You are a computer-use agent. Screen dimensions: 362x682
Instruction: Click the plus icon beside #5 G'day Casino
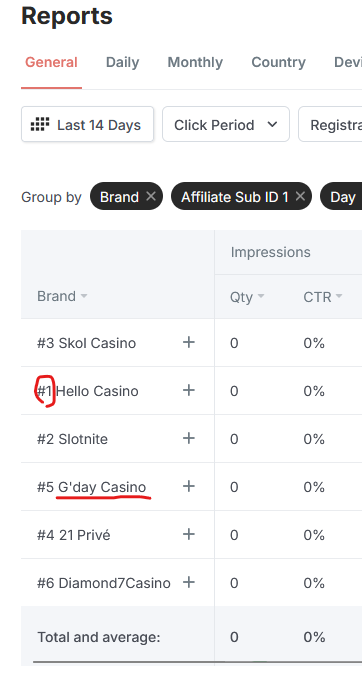pos(188,486)
